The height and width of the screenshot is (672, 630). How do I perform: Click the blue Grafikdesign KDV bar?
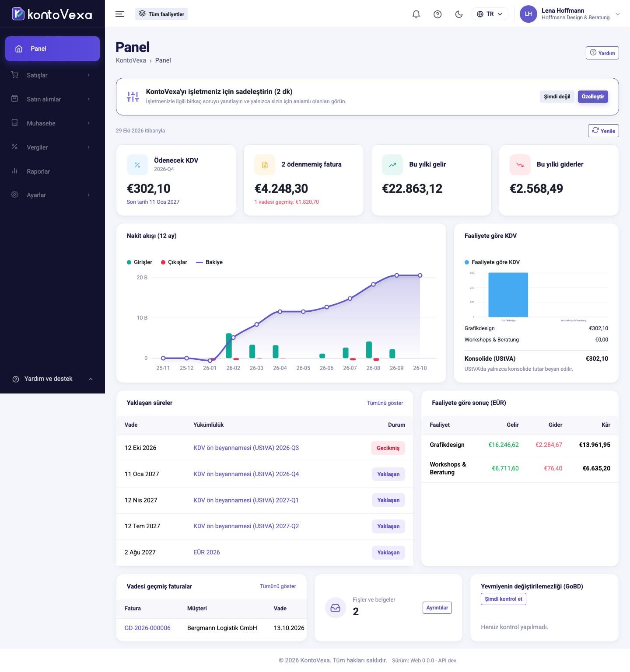click(x=508, y=295)
